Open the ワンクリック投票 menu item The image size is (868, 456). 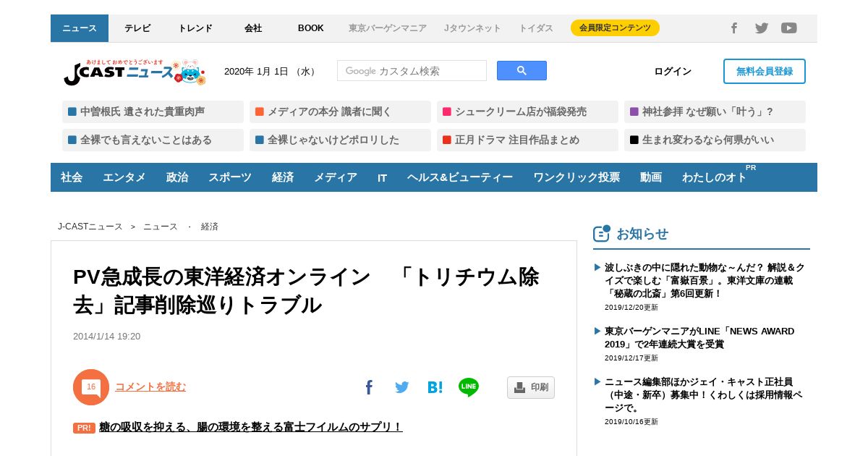[x=576, y=177]
